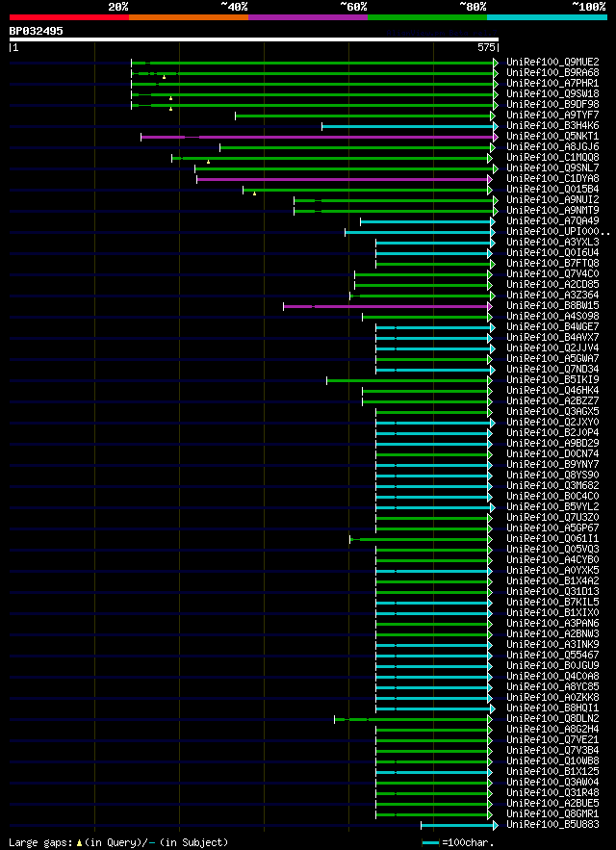This screenshot has height=850, width=616.
Task: Click the green arrowhead ending the Q9MUE2 alignment
Action: pos(496,63)
